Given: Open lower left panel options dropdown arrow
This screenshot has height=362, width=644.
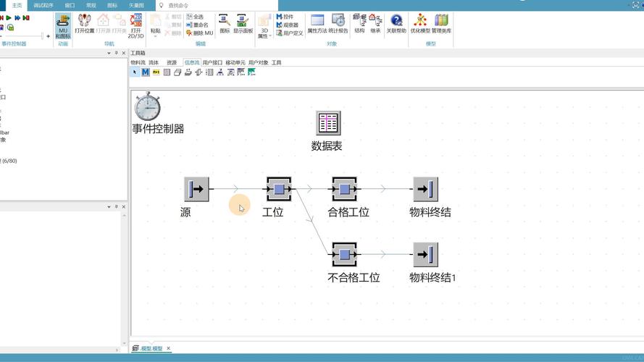Looking at the screenshot, I should [x=109, y=207].
